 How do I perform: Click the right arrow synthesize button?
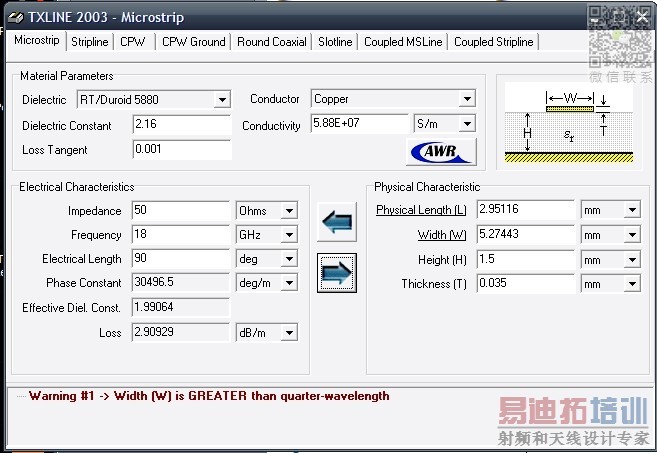click(337, 273)
